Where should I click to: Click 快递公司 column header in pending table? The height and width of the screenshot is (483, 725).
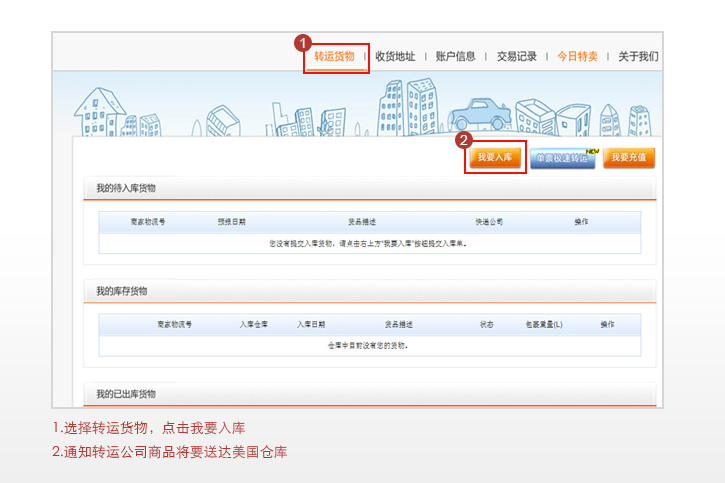point(489,222)
